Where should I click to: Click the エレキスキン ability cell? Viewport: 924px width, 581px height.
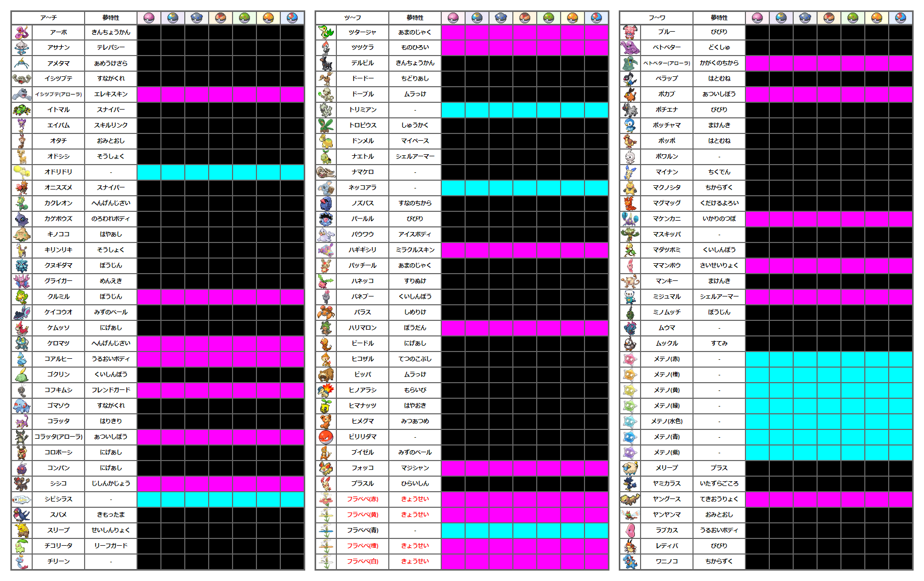(111, 94)
